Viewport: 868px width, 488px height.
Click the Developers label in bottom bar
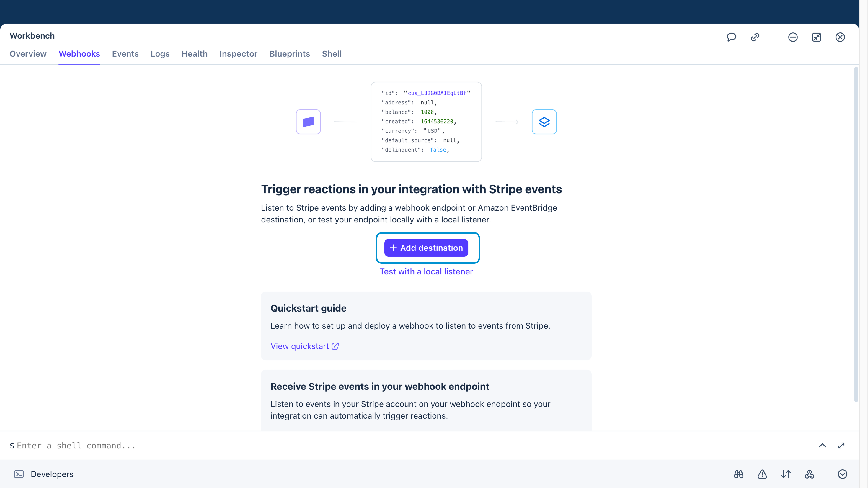52,474
